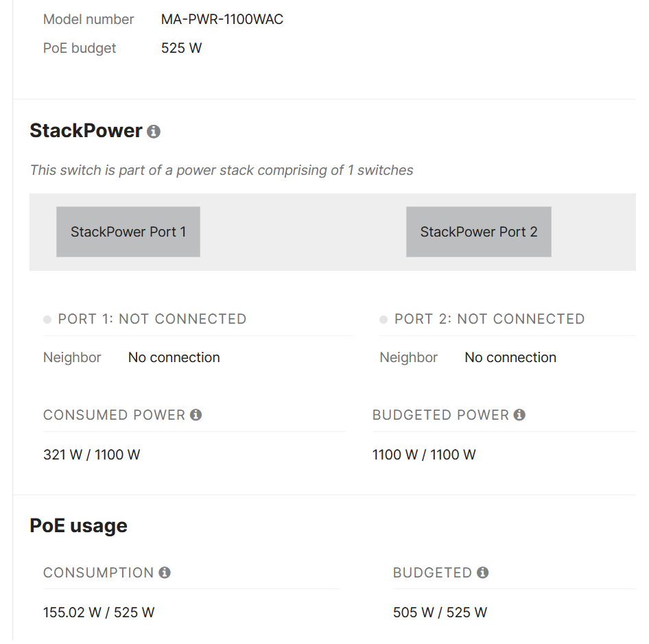Click the 321 W / 1100 W reading
This screenshot has width=649, height=644.
(x=91, y=455)
